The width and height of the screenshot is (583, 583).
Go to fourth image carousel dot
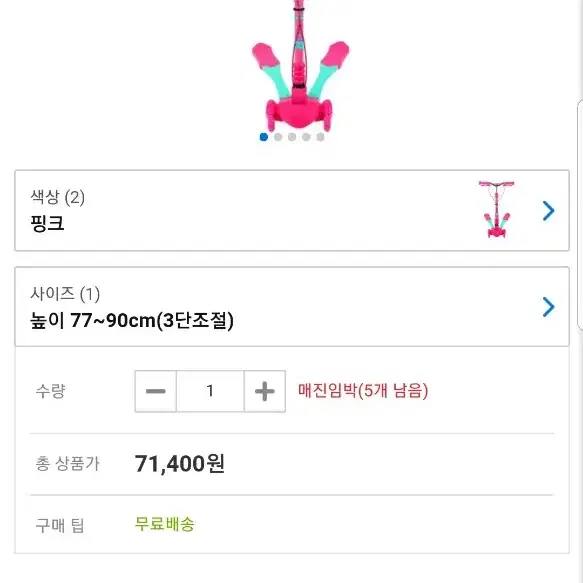(306, 137)
